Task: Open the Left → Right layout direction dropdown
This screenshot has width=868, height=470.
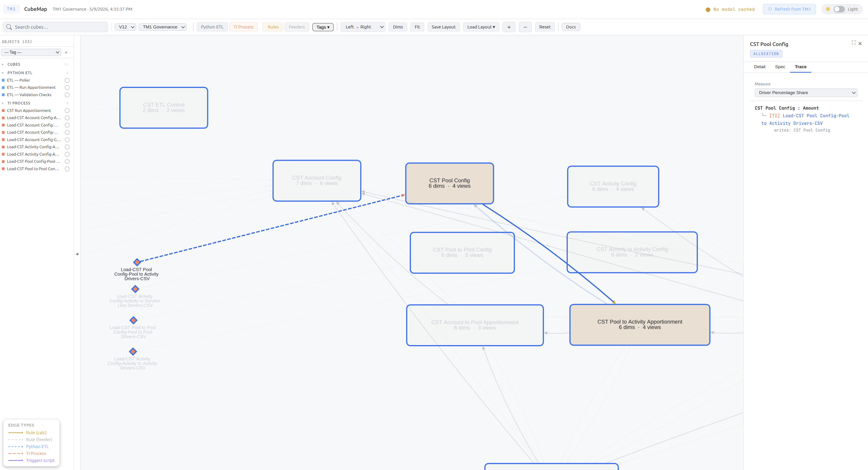Action: coord(363,27)
